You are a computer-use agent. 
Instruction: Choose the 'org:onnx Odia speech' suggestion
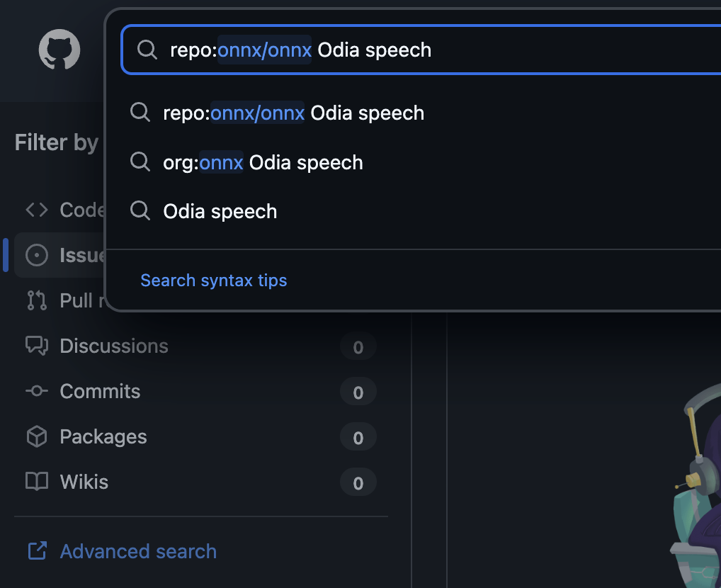pyautogui.click(x=263, y=162)
